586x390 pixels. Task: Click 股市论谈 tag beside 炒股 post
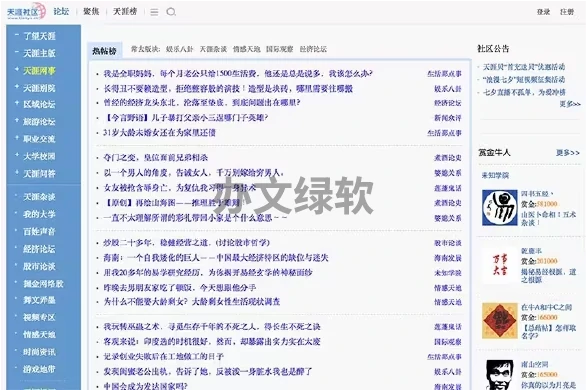(448, 243)
